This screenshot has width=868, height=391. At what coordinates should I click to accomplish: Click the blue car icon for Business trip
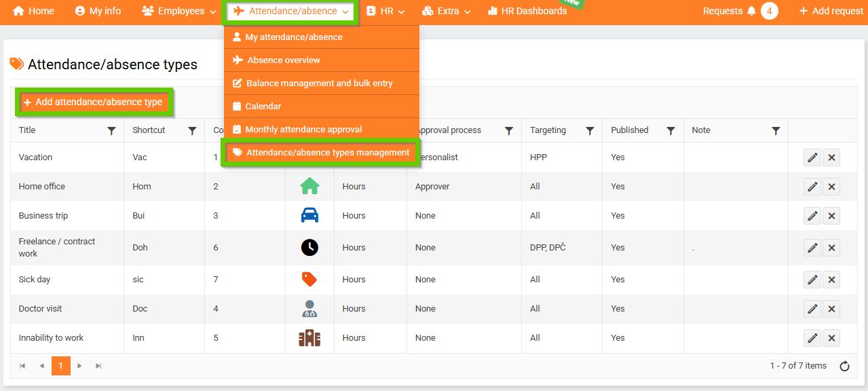(x=309, y=215)
